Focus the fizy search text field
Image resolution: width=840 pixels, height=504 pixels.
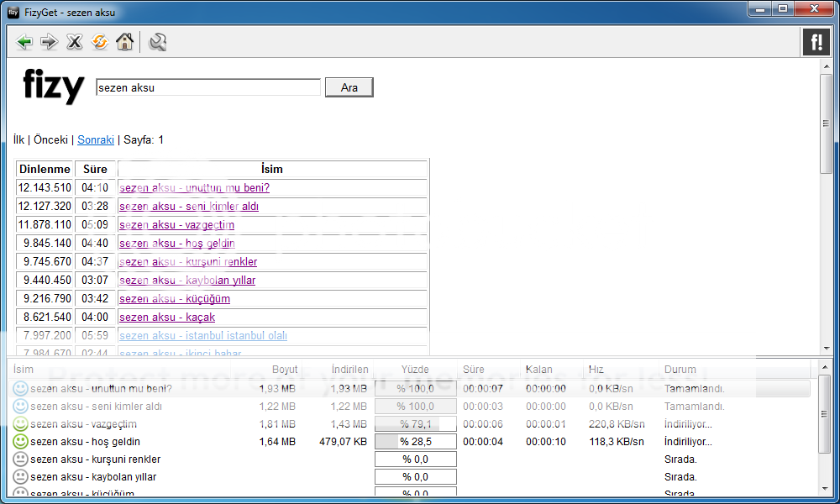pos(207,87)
